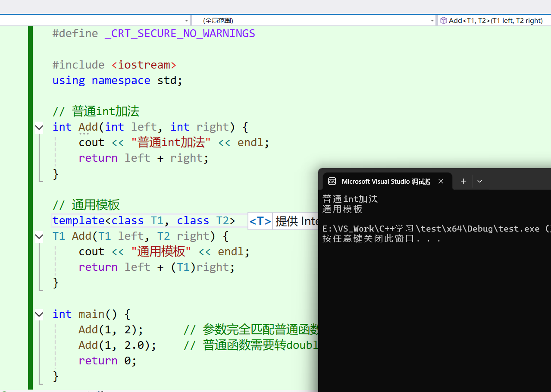Click the terminal icon in console tab
The image size is (551, 392).
332,182
